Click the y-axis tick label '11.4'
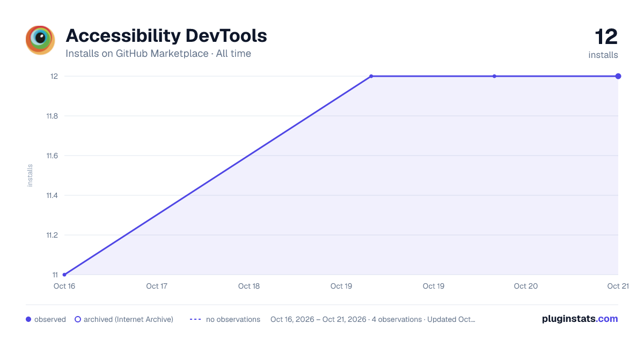644x338 pixels. [x=52, y=195]
